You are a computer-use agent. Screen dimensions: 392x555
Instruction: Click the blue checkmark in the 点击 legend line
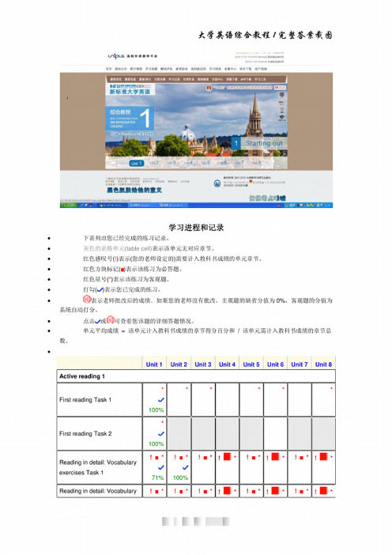click(98, 321)
